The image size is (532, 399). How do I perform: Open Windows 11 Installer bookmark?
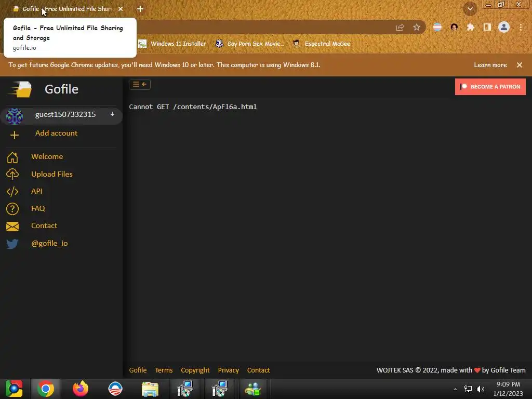(x=172, y=44)
